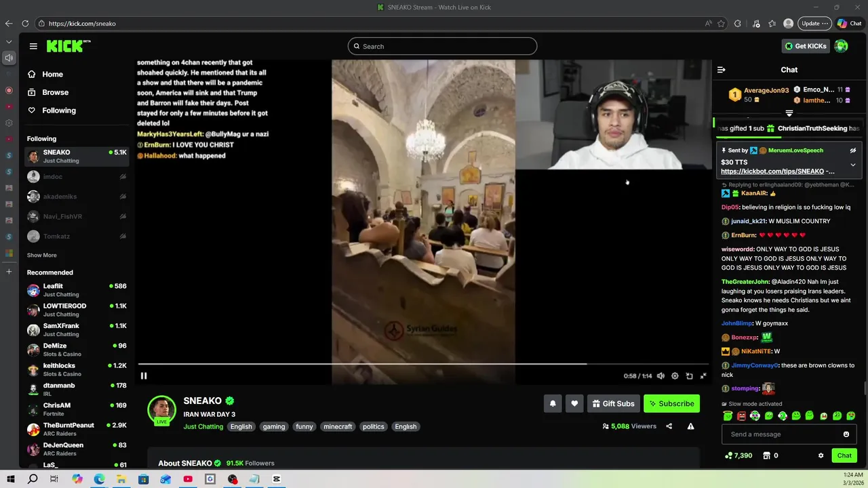This screenshot has height=488, width=868.
Task: Select the politics tag
Action: point(374,426)
